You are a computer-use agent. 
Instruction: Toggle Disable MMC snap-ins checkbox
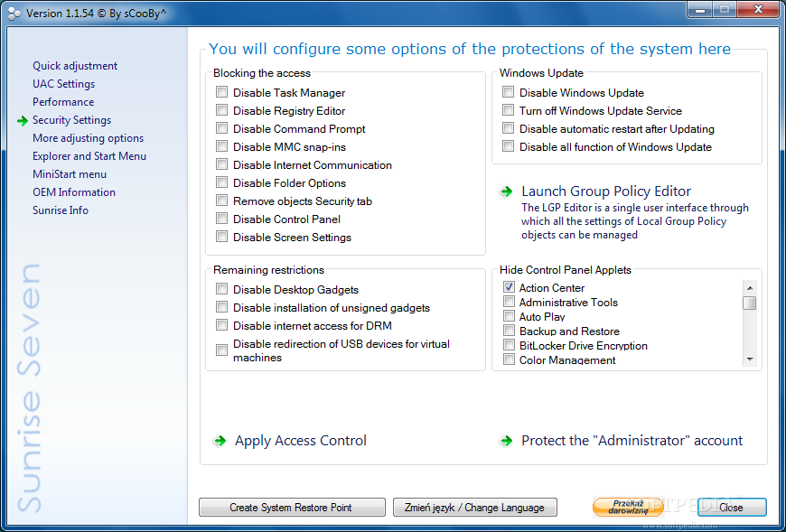tap(221, 146)
